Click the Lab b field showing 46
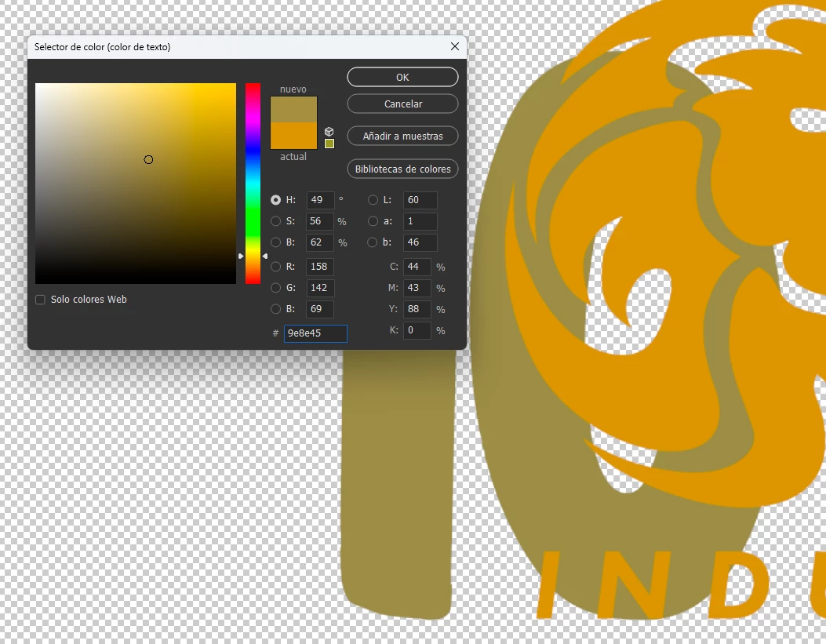Image resolution: width=826 pixels, height=644 pixels. coord(420,242)
